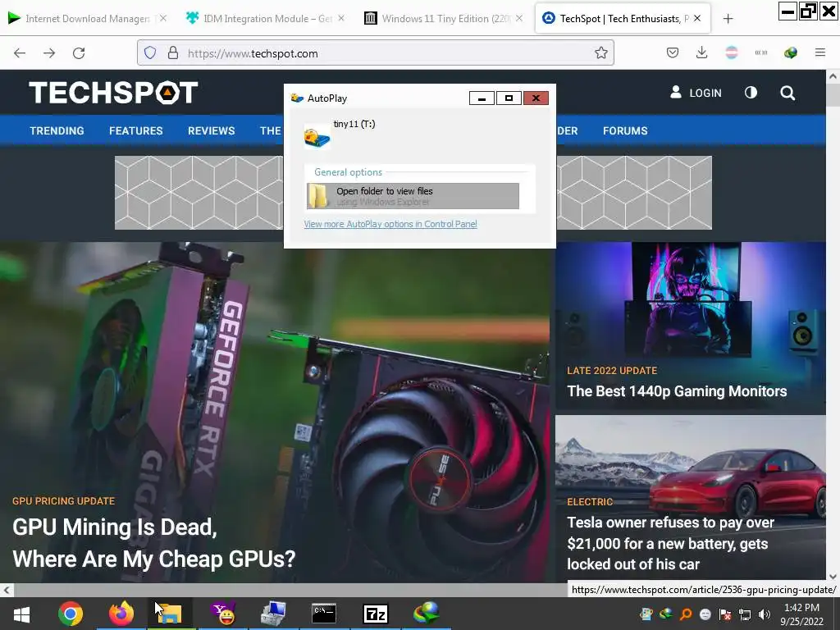Viewport: 840px width, 630px height.
Task: Open Action Center flag tray icon
Action: (725, 614)
